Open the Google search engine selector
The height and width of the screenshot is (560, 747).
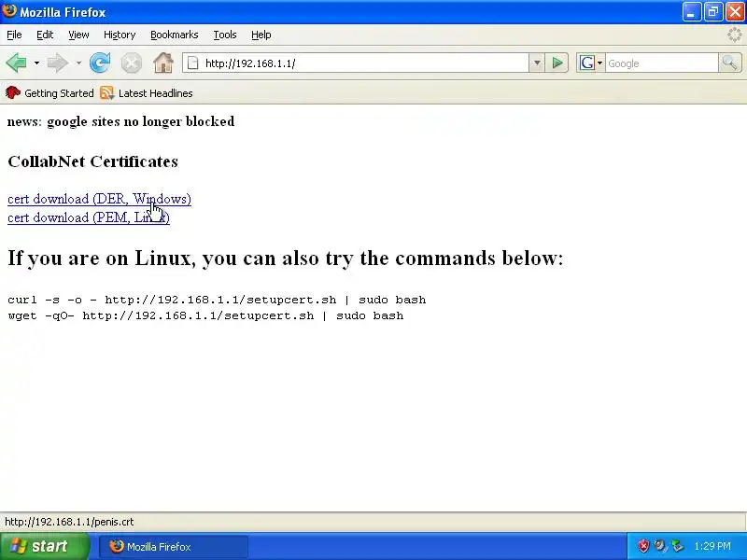coord(591,63)
